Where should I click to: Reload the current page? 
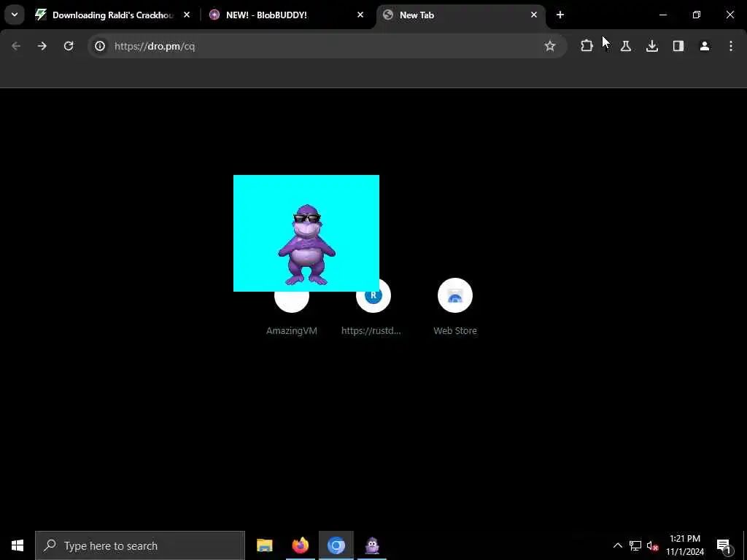pos(69,46)
